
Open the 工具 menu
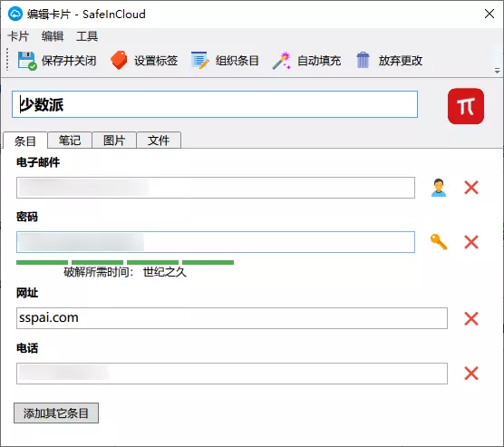87,36
